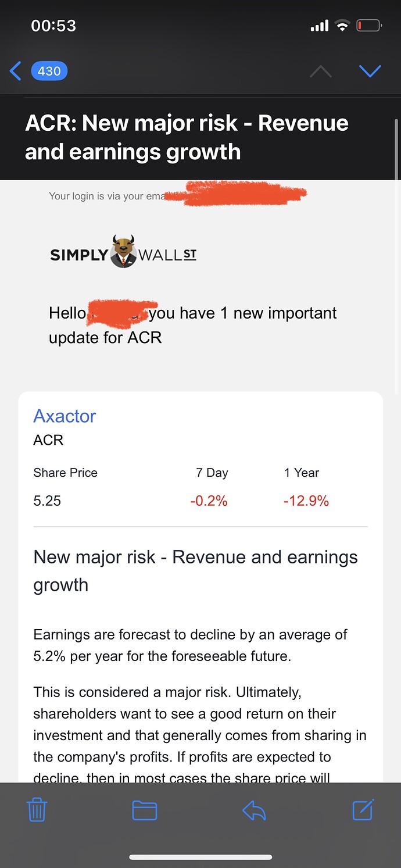The height and width of the screenshot is (868, 401).
Task: Tap the status bar clock showing 00:53
Action: point(53,26)
